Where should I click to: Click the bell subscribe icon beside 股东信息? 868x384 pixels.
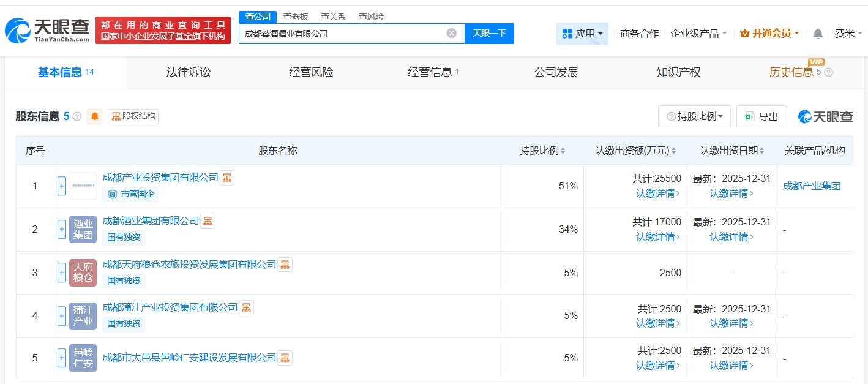pos(94,116)
